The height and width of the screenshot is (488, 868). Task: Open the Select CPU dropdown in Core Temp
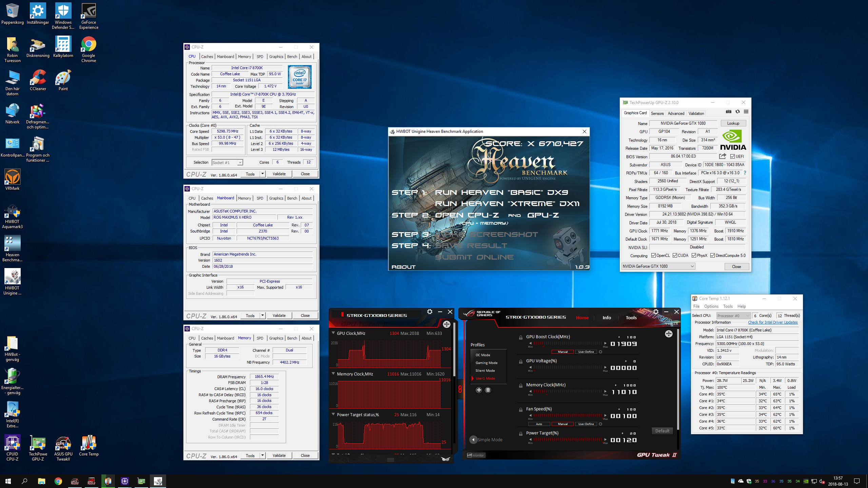(733, 316)
